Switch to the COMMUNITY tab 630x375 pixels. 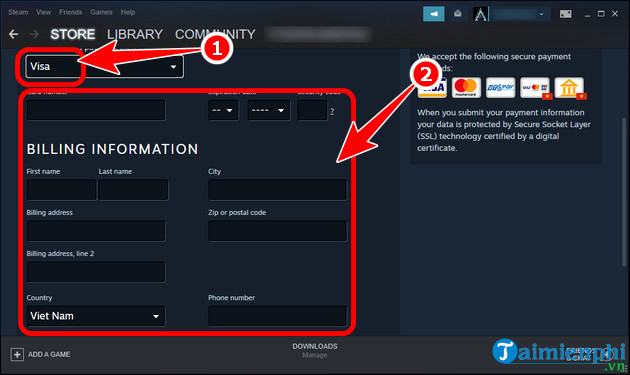pyautogui.click(x=215, y=34)
